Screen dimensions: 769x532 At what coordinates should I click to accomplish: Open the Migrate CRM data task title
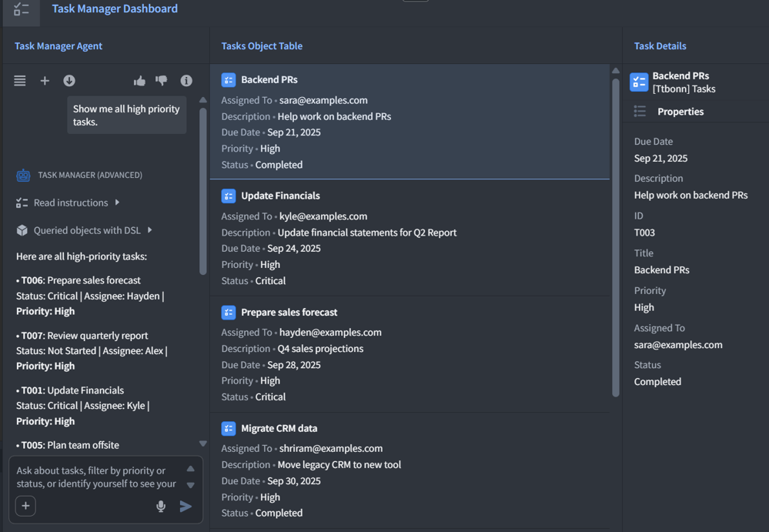click(x=279, y=429)
